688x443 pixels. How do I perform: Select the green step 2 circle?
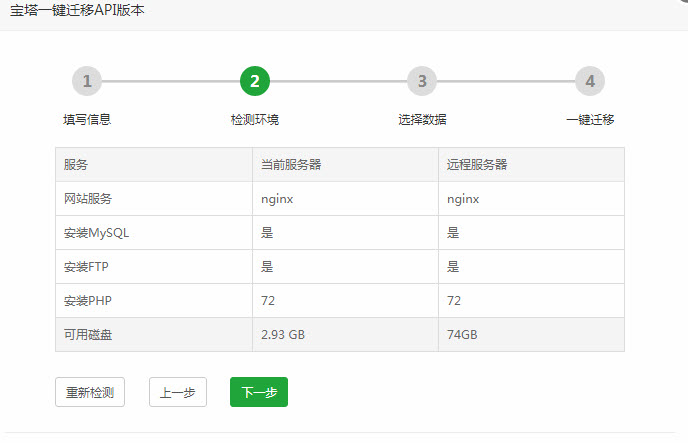pos(255,81)
